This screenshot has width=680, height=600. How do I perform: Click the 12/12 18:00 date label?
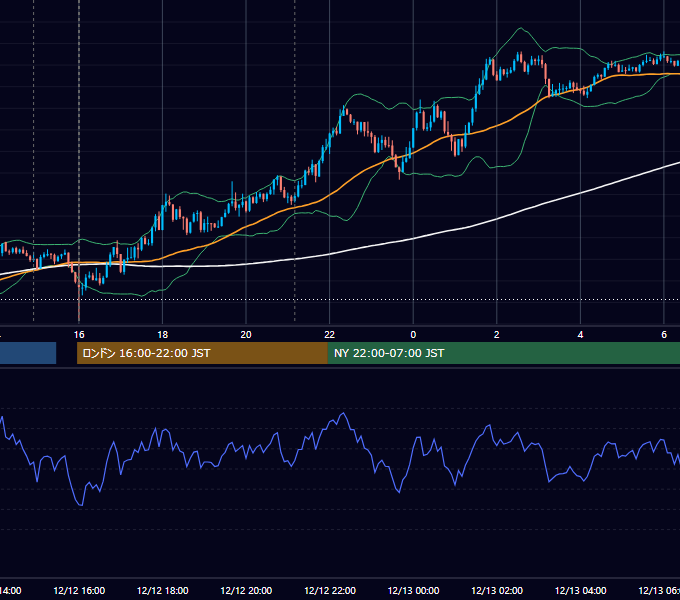tap(163, 590)
